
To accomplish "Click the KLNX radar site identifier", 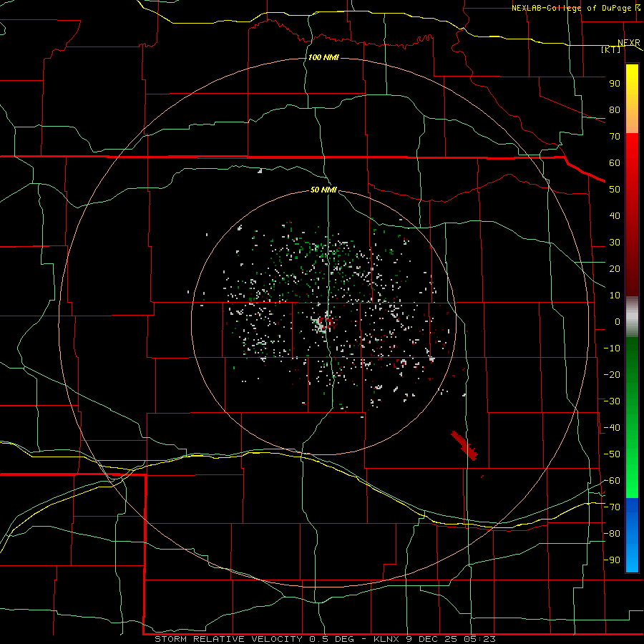I will 386,639.
